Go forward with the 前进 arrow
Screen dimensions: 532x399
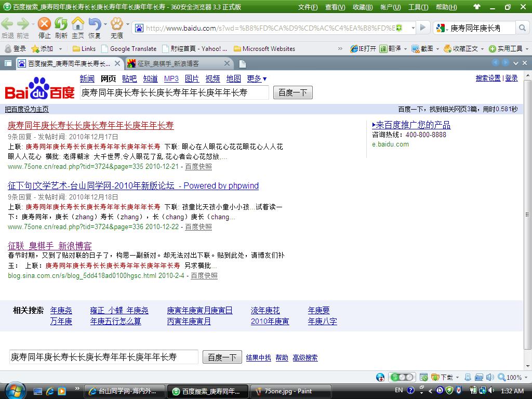(23, 24)
